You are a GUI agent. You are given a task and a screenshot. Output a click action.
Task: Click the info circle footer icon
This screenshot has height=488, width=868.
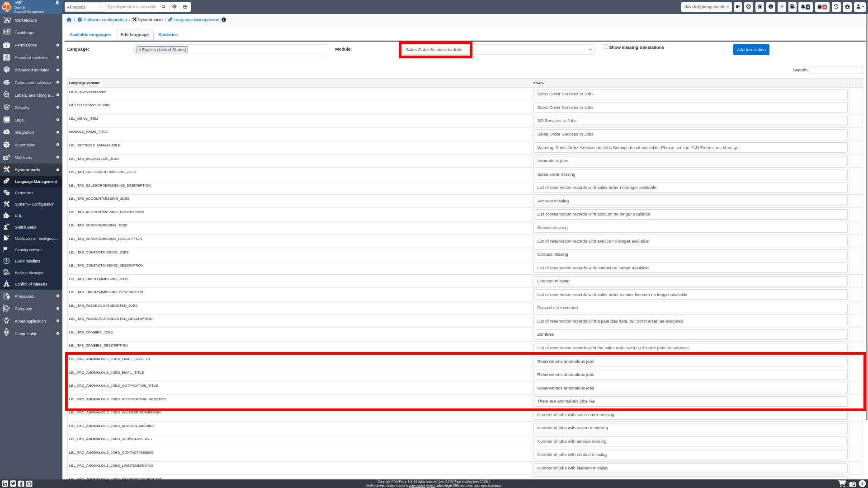pos(862,484)
